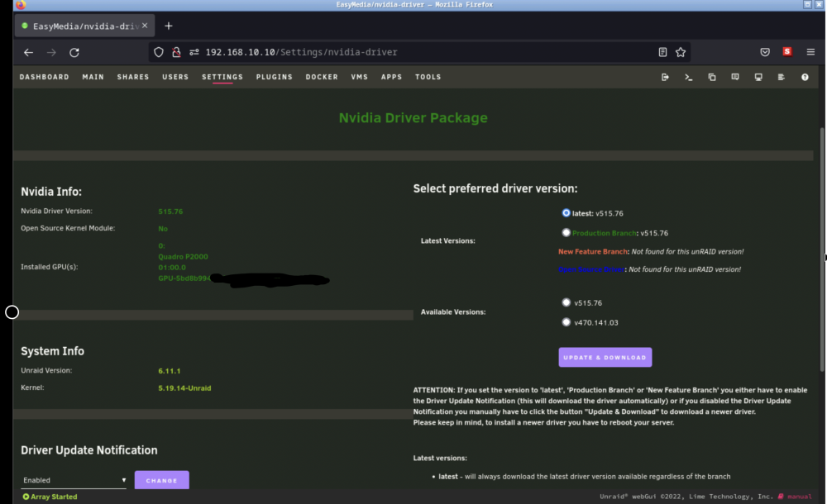The image size is (827, 504).
Task: Click the red manual book icon
Action: (x=781, y=496)
